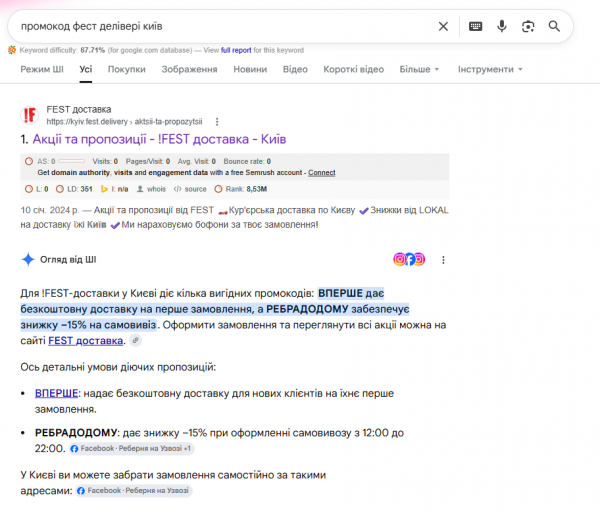Click the FEST доставка site name
The image size is (600, 512).
[x=79, y=109]
